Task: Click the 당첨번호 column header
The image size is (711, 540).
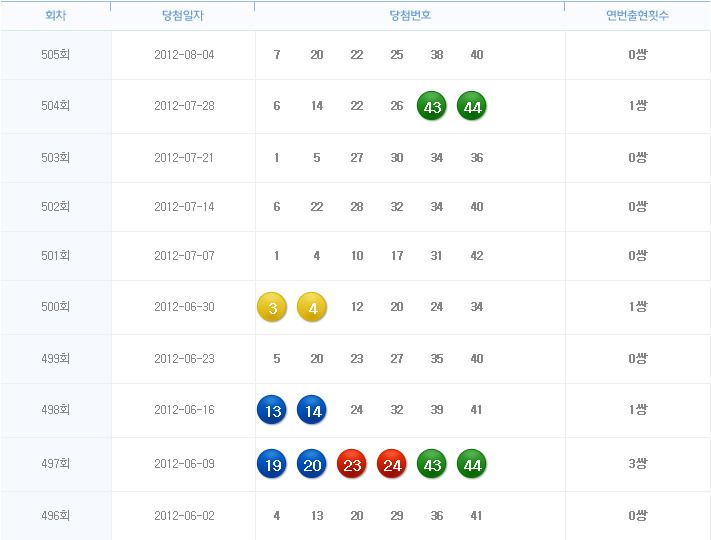Action: 410,15
